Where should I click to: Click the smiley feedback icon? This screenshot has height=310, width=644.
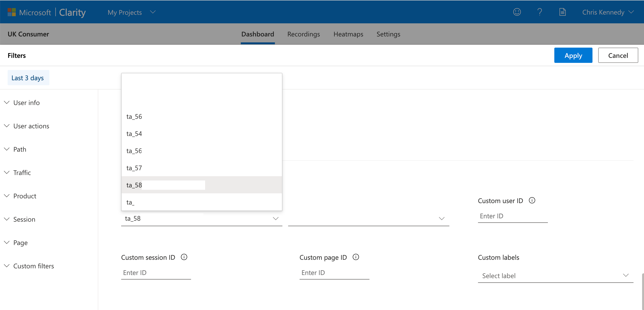[x=517, y=12]
